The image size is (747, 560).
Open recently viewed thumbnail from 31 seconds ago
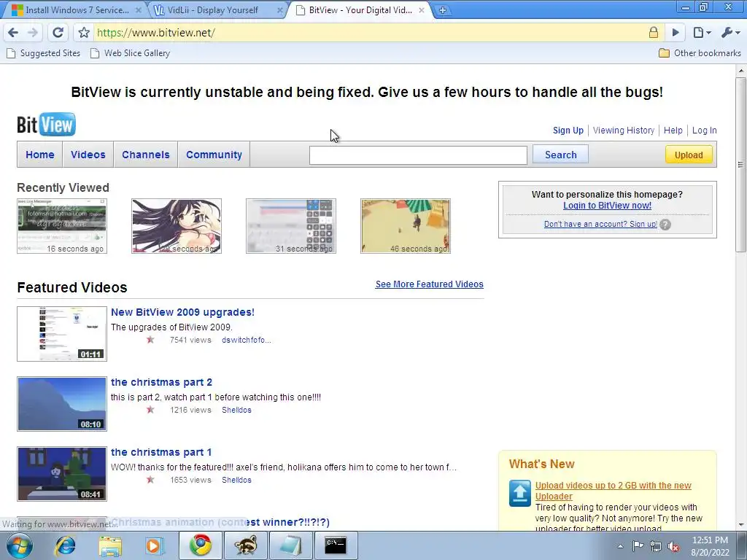pyautogui.click(x=291, y=226)
